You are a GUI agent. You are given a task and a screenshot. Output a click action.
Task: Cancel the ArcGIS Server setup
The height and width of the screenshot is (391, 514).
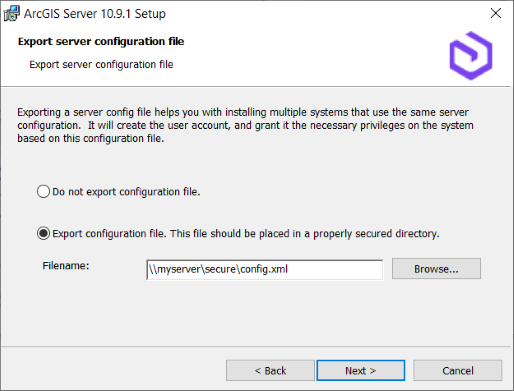tap(458, 370)
